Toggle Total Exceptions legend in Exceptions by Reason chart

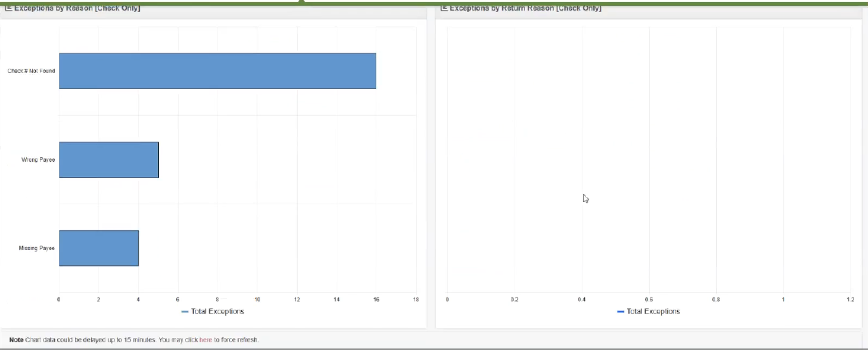point(217,311)
